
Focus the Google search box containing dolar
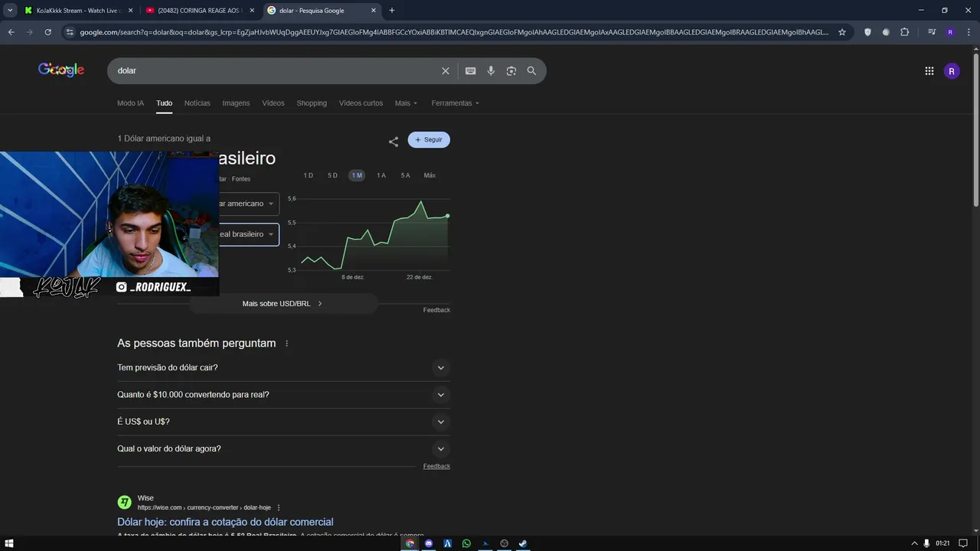(x=276, y=70)
